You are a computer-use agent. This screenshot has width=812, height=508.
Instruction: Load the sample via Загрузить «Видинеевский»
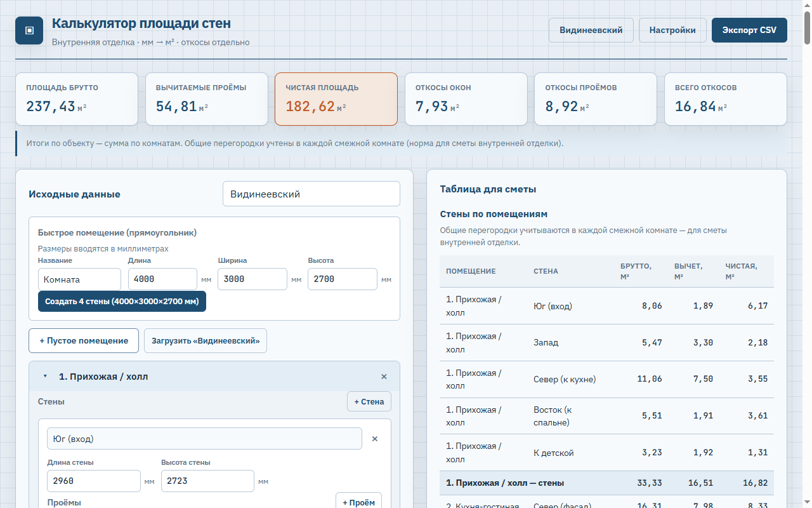pos(206,340)
